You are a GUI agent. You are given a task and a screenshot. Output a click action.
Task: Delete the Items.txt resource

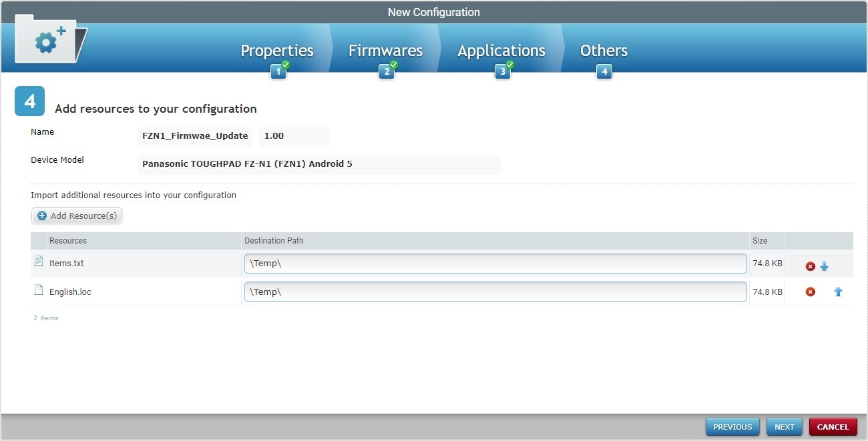point(810,266)
